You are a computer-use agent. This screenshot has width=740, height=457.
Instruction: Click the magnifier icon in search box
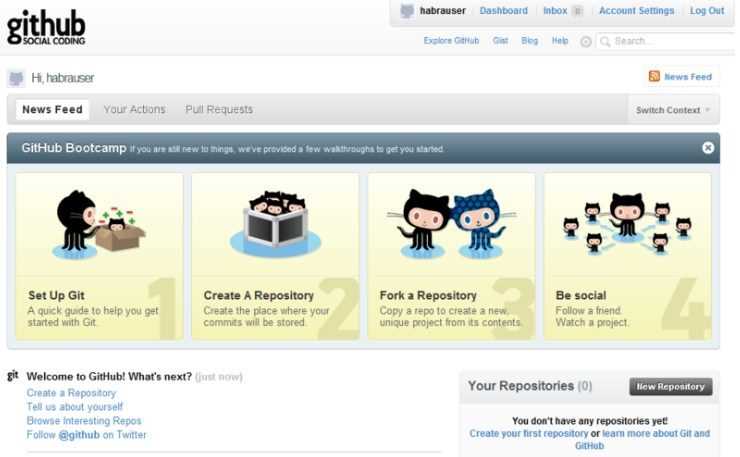pos(605,42)
